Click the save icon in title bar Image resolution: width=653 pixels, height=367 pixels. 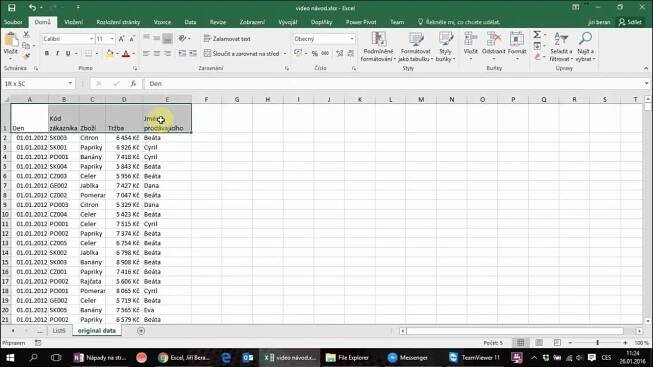coord(12,7)
